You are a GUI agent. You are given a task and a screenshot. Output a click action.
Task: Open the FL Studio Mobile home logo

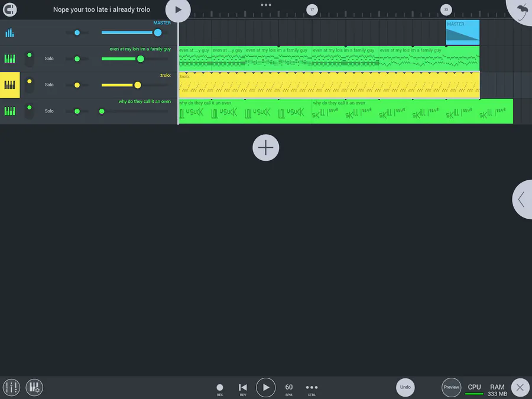(9, 9)
